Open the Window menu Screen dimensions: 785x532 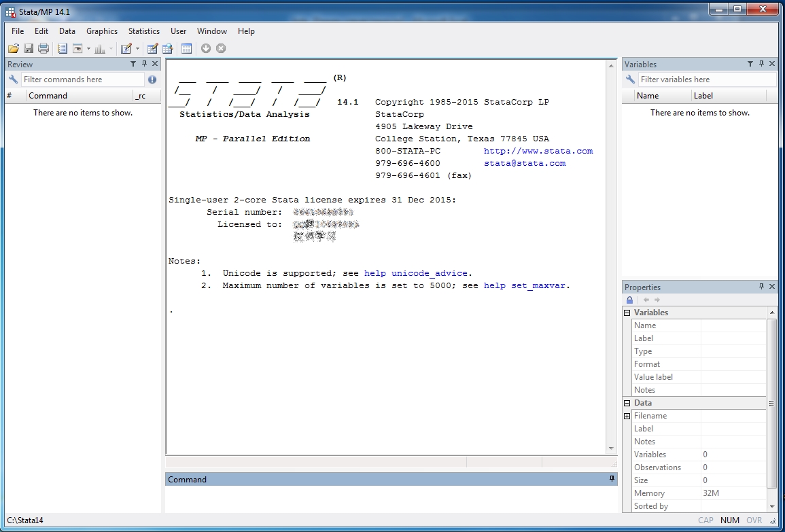[x=212, y=31]
